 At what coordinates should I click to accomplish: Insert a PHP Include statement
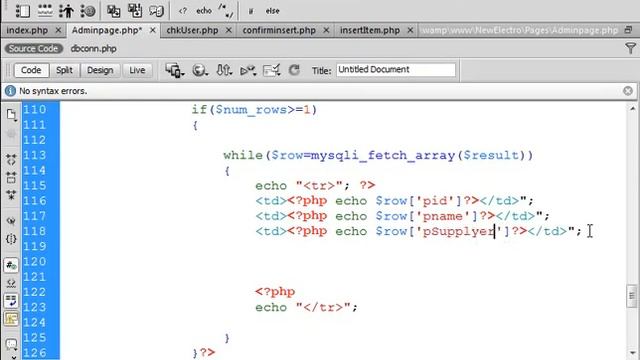coord(113,11)
